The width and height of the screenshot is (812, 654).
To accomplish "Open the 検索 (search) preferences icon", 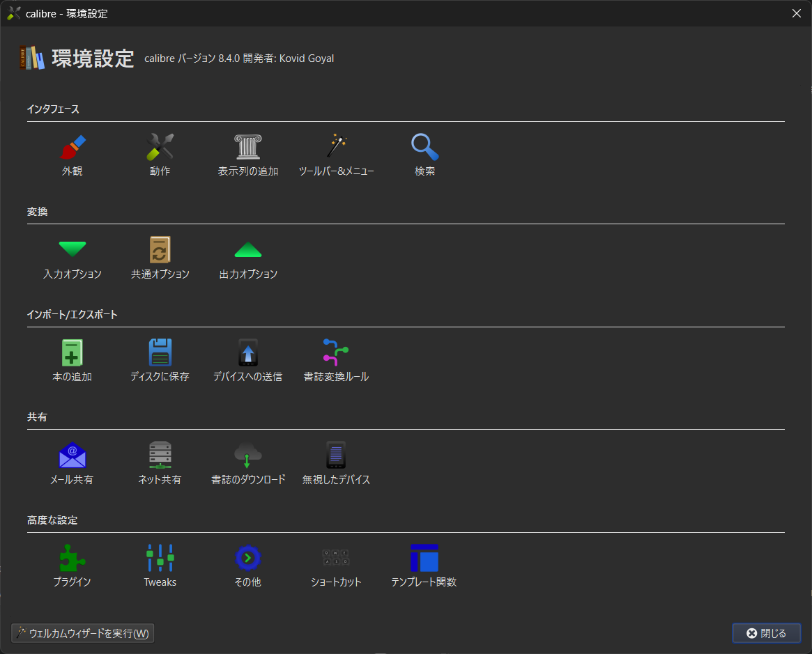I will (424, 153).
